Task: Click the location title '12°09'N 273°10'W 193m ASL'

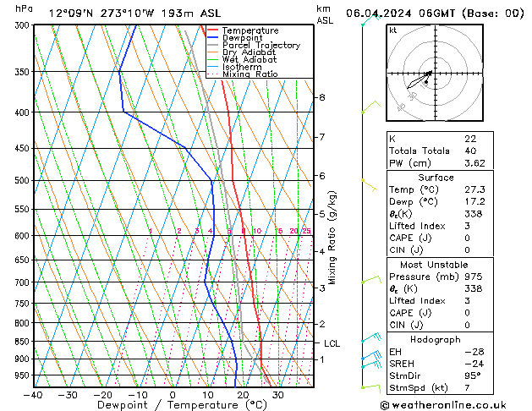Action: pos(134,14)
